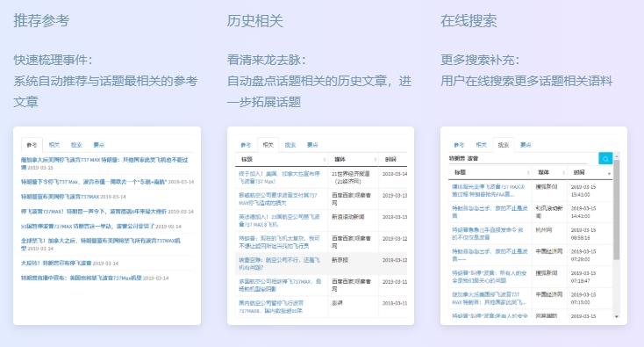Click the 推荐参考 section heading
644x347 pixels.
pyautogui.click(x=41, y=20)
